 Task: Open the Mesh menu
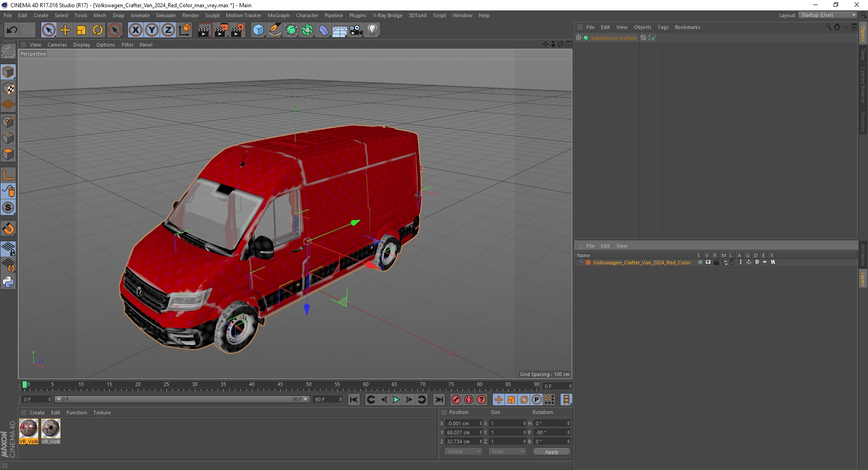[99, 15]
